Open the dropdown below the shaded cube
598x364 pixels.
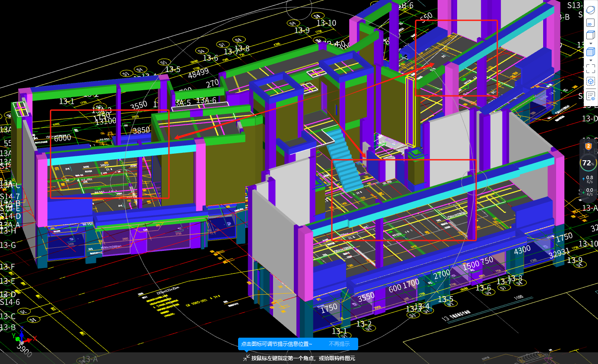click(591, 60)
